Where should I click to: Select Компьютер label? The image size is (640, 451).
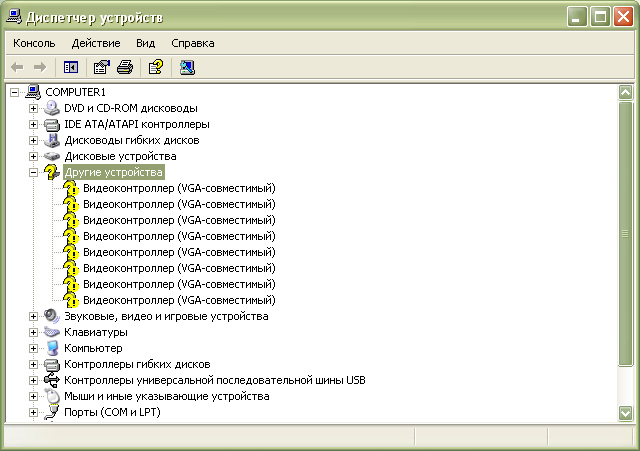tap(93, 348)
